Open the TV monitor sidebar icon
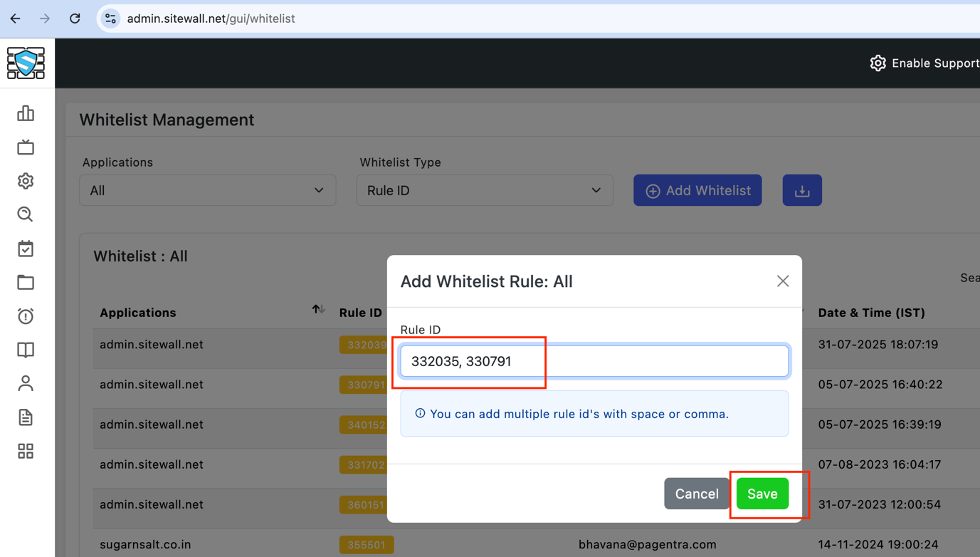The height and width of the screenshot is (557, 980). (26, 147)
